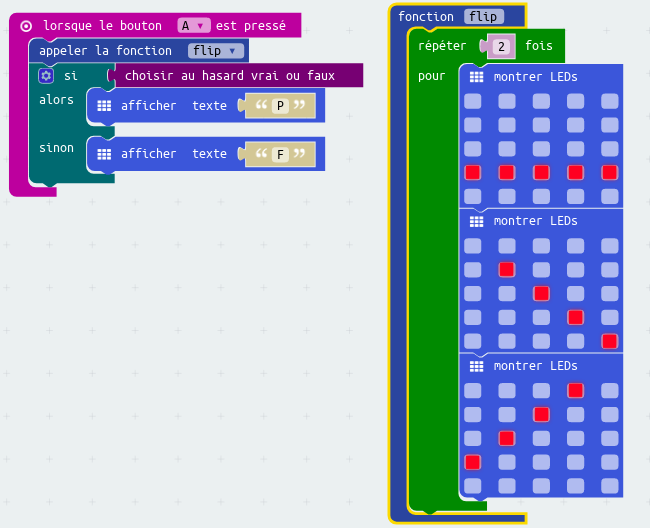
Task: Select the 'choisir au hasard vrai ou faux' block
Action: [235, 75]
